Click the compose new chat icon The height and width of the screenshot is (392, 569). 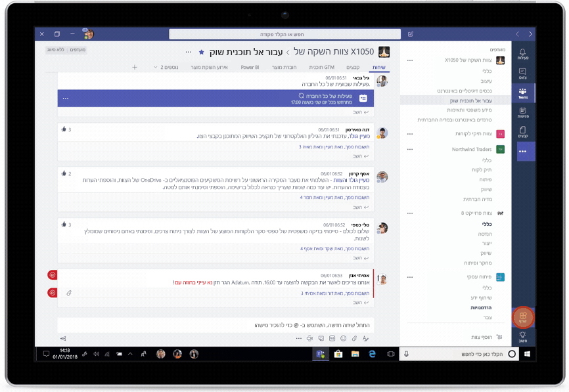[x=411, y=34]
